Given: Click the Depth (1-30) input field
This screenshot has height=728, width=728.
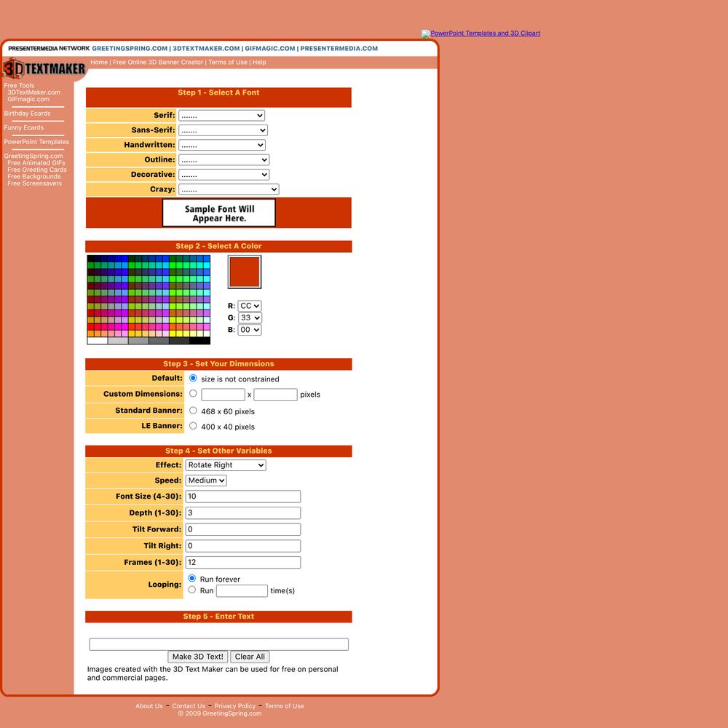Looking at the screenshot, I should 243,513.
